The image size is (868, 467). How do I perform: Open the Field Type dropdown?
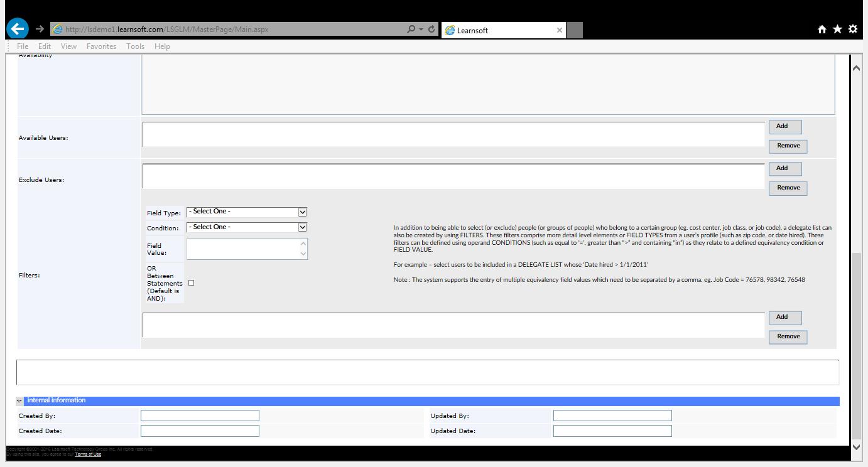(246, 212)
